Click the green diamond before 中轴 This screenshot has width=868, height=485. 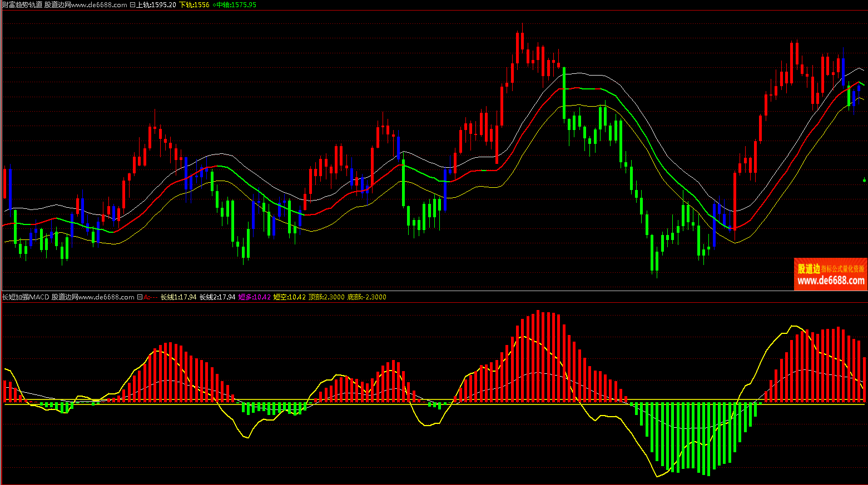click(214, 5)
